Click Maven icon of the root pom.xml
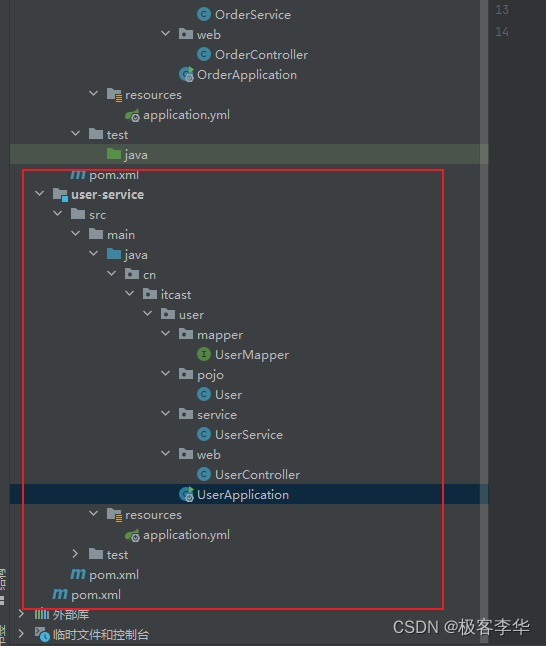The height and width of the screenshot is (646, 546). click(x=60, y=594)
